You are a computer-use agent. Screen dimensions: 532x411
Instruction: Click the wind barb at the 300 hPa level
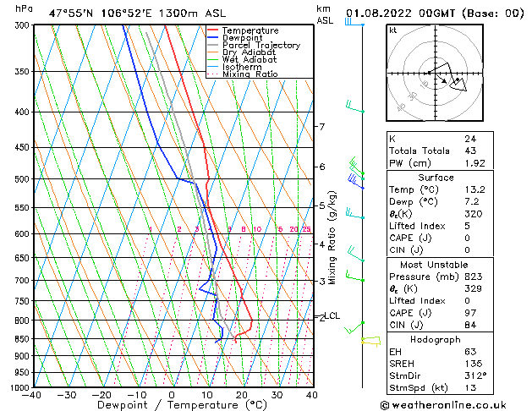[x=354, y=22]
